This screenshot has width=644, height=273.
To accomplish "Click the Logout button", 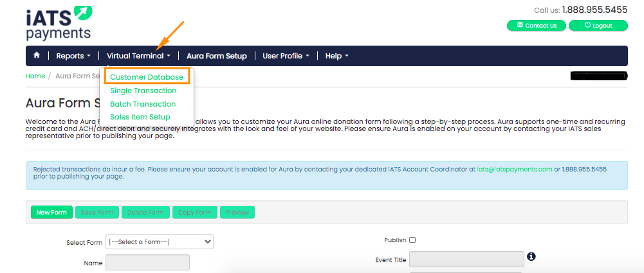I will tap(598, 26).
